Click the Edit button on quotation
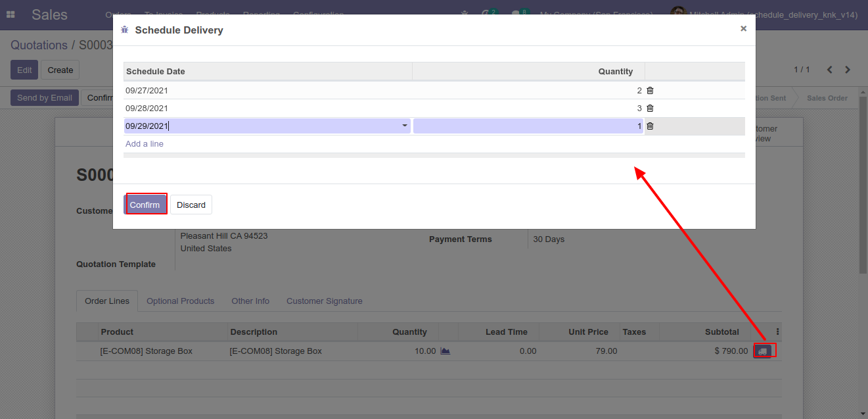This screenshot has width=868, height=419. tap(24, 70)
